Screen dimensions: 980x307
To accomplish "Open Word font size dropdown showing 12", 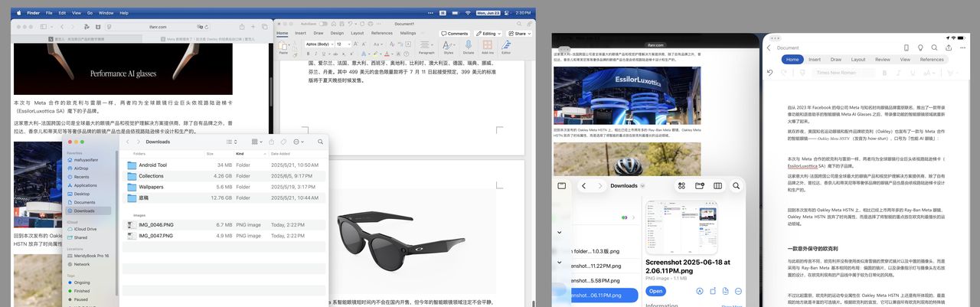I will [x=343, y=44].
